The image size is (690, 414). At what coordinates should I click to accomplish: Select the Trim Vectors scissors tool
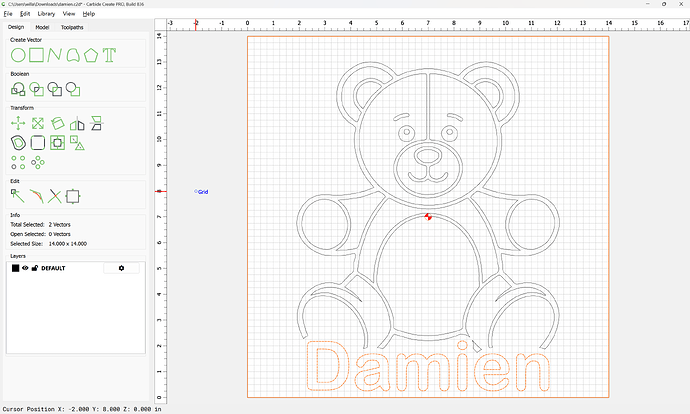pos(54,195)
